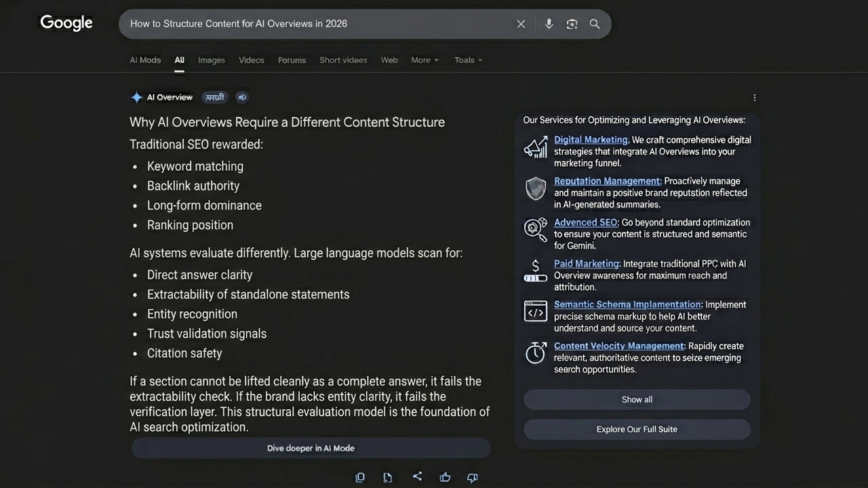The image size is (868, 488).
Task: Export the AI Overview to a document
Action: (x=387, y=477)
